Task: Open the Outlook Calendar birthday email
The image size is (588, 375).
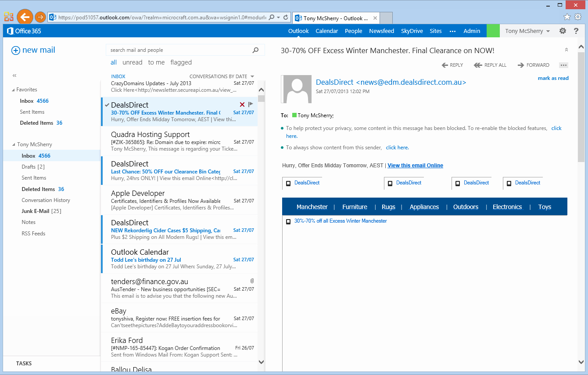Action: tap(179, 259)
